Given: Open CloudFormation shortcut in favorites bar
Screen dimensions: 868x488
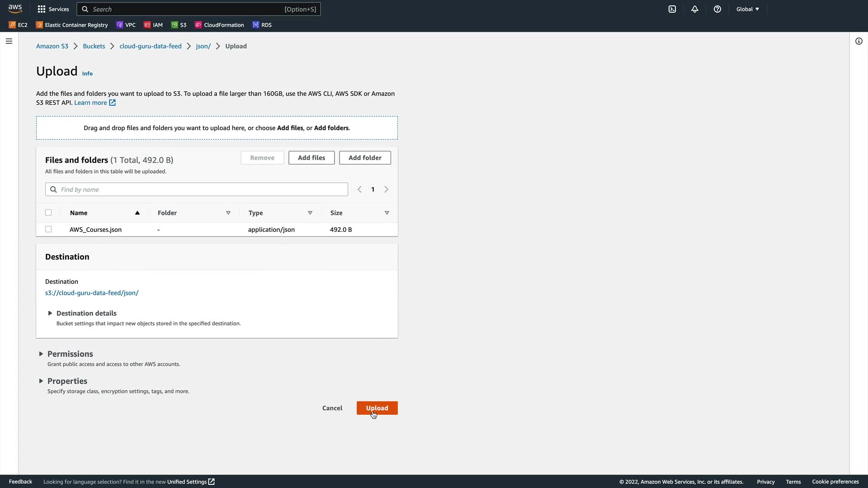Looking at the screenshot, I should pos(219,25).
